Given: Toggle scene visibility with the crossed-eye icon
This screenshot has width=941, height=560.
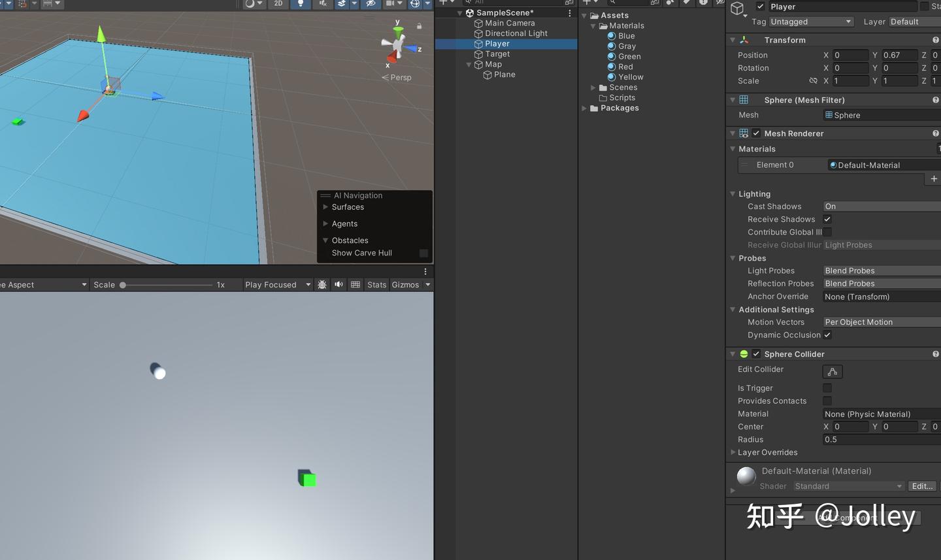Looking at the screenshot, I should pyautogui.click(x=370, y=4).
